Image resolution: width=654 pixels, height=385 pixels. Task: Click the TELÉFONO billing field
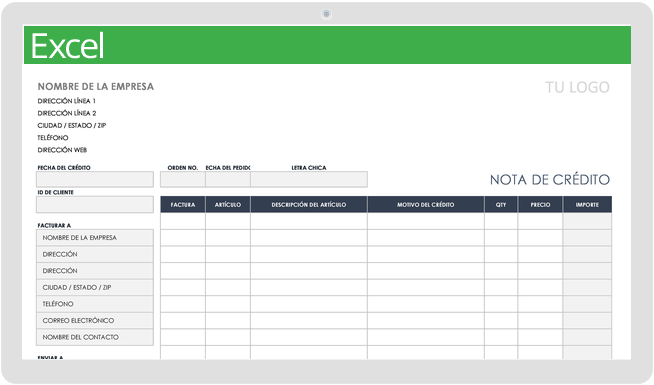[x=95, y=304]
